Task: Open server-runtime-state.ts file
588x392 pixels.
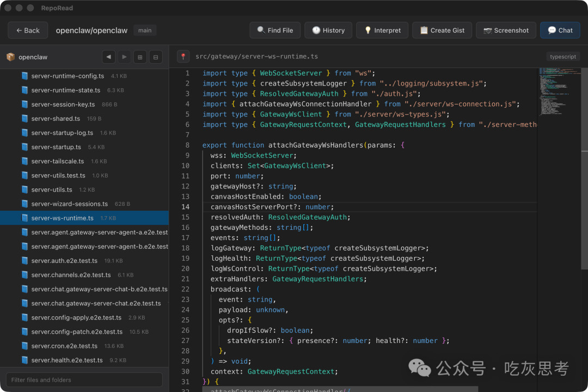Action: coord(84,90)
